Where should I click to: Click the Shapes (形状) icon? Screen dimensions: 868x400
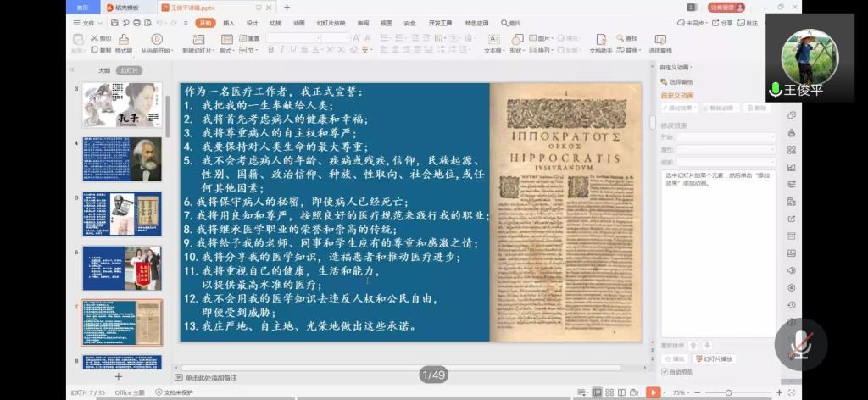(517, 39)
